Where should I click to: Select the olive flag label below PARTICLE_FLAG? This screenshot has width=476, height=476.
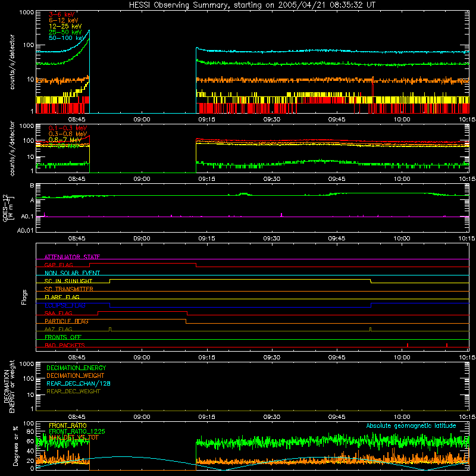[x=58, y=329]
